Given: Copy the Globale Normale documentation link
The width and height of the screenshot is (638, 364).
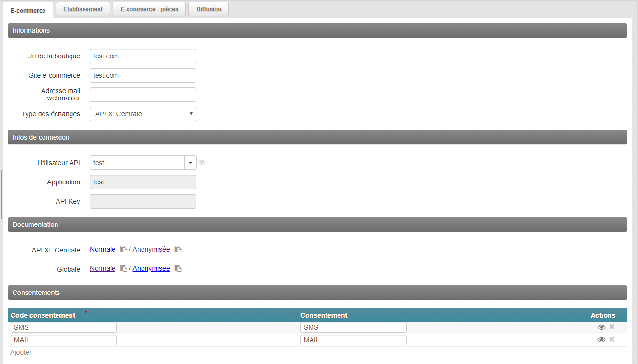Looking at the screenshot, I should 124,268.
